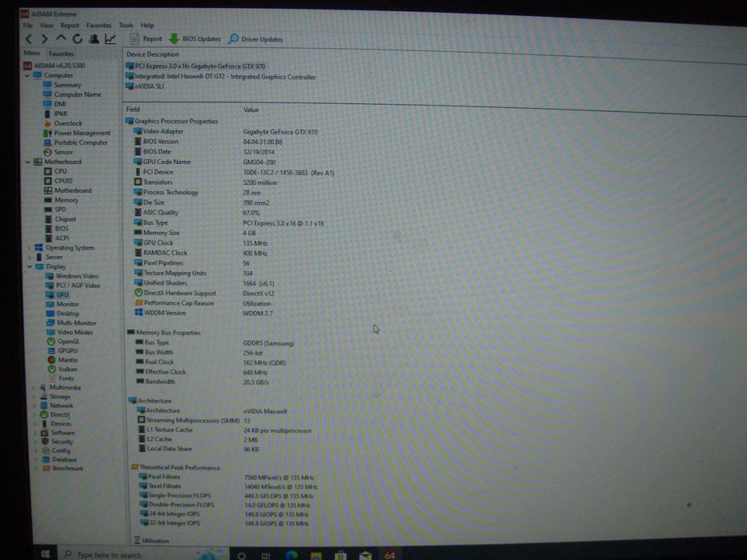Screen dimensions: 747x560
Task: Click the Refresh toolbar icon
Action: pos(77,39)
